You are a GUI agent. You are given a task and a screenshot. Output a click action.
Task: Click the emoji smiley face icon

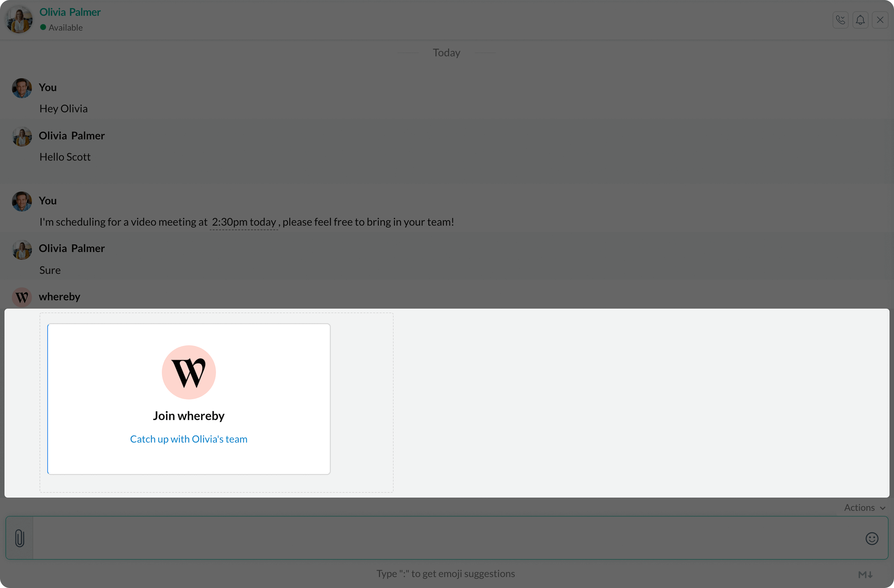(x=872, y=538)
